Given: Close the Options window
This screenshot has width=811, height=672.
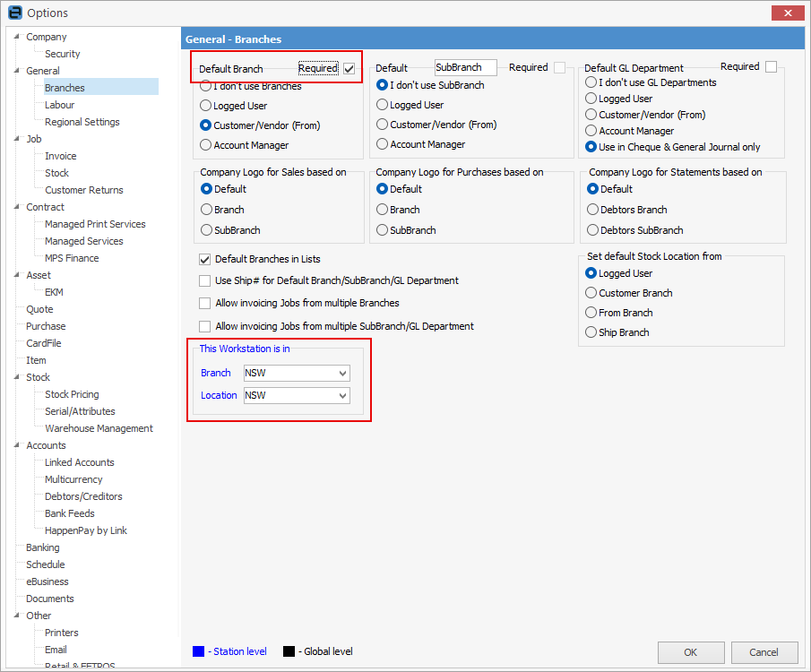Looking at the screenshot, I should click(x=788, y=13).
